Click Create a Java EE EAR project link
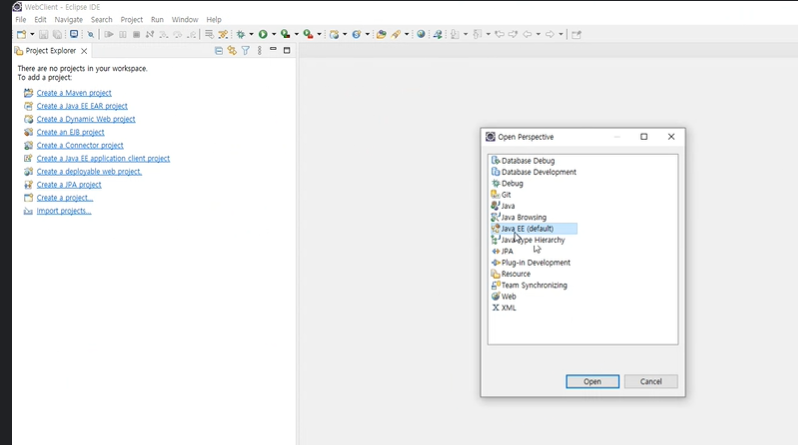 click(x=82, y=106)
